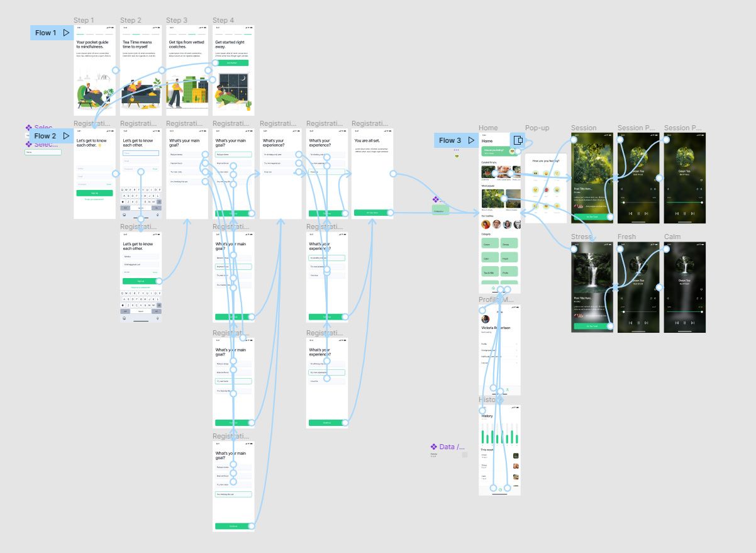Click Victoria Robertson's profile avatar
This screenshot has height=553, width=756.
486,319
